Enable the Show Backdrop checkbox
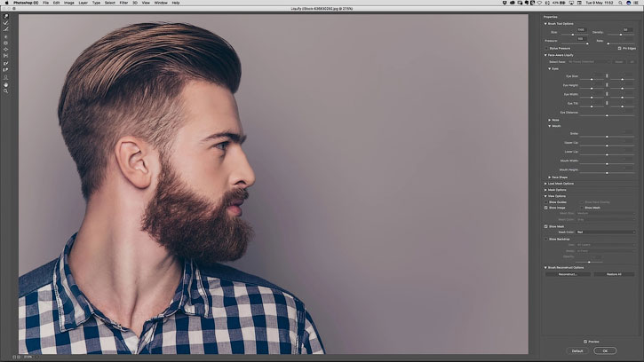This screenshot has width=644, height=362. pos(546,239)
